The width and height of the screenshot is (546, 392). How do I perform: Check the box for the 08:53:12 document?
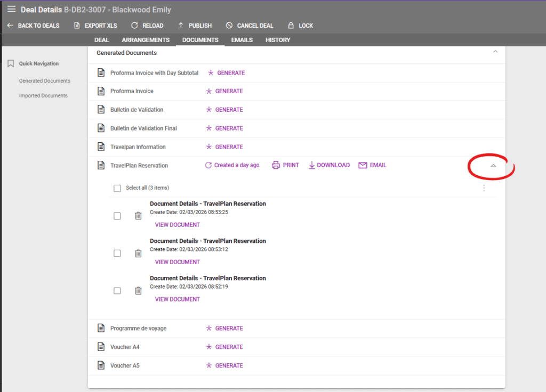tap(117, 254)
